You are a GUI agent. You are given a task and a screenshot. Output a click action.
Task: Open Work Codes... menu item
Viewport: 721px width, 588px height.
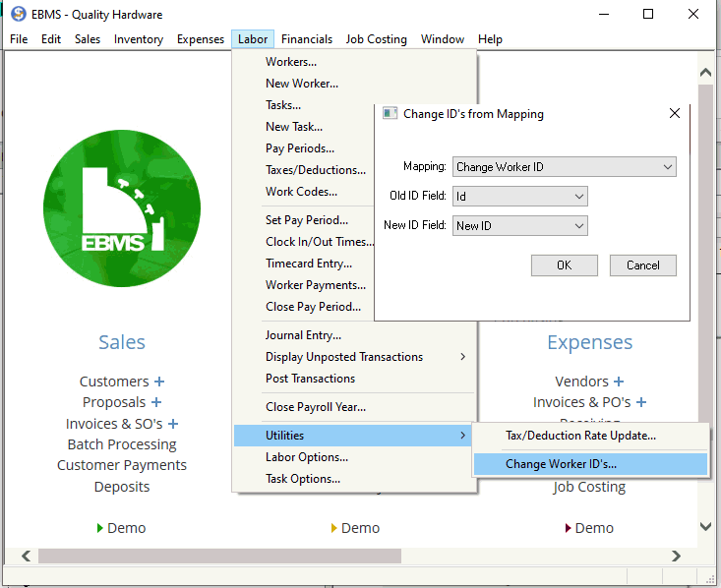pos(301,192)
